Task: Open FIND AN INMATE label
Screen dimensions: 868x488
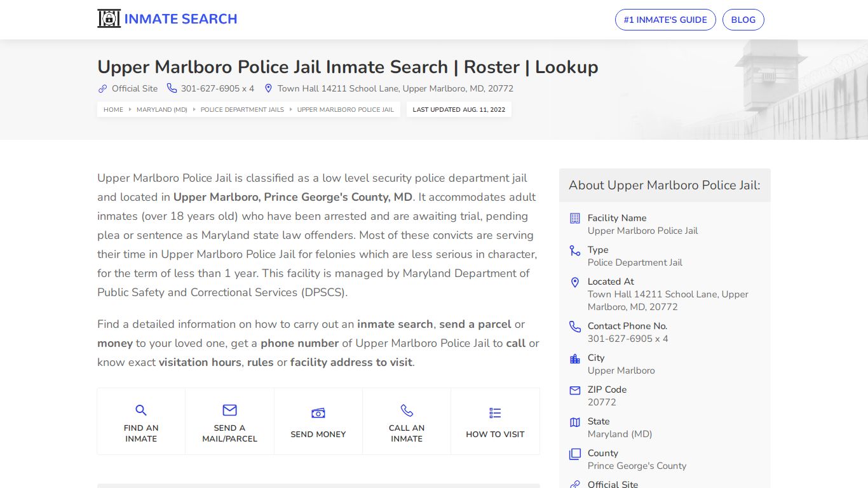Action: [141, 433]
